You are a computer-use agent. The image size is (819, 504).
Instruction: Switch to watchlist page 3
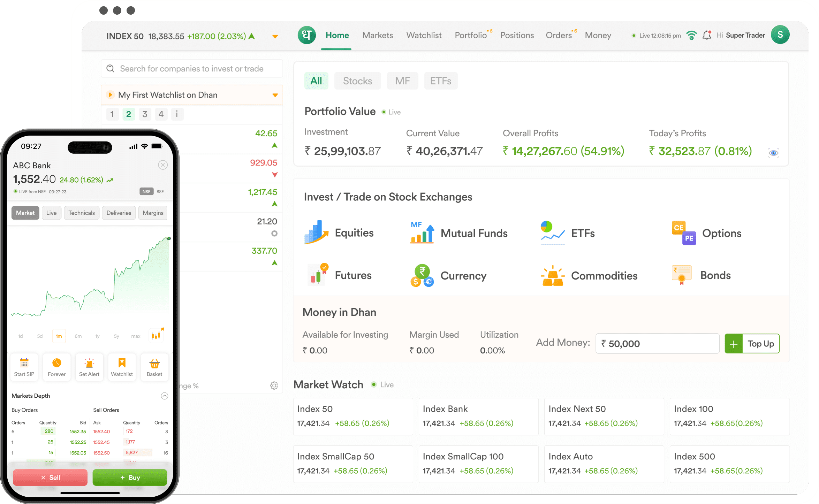[145, 114]
